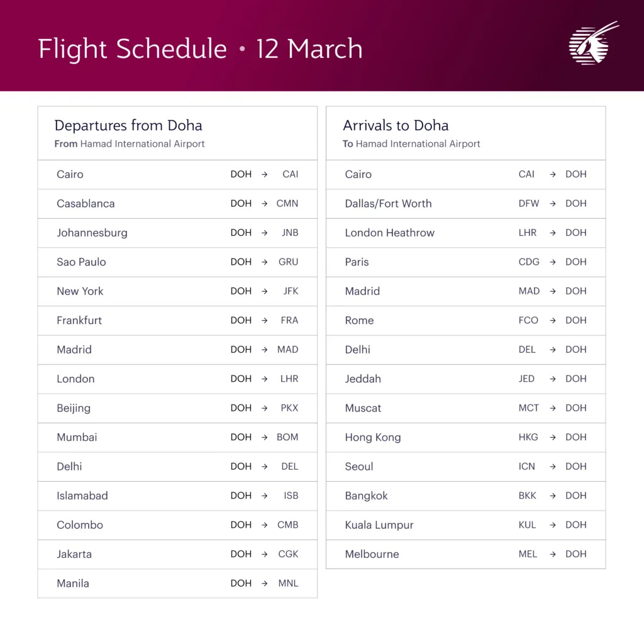Click the London Heathrow arrival entry
This screenshot has height=644, width=644.
pyautogui.click(x=390, y=233)
